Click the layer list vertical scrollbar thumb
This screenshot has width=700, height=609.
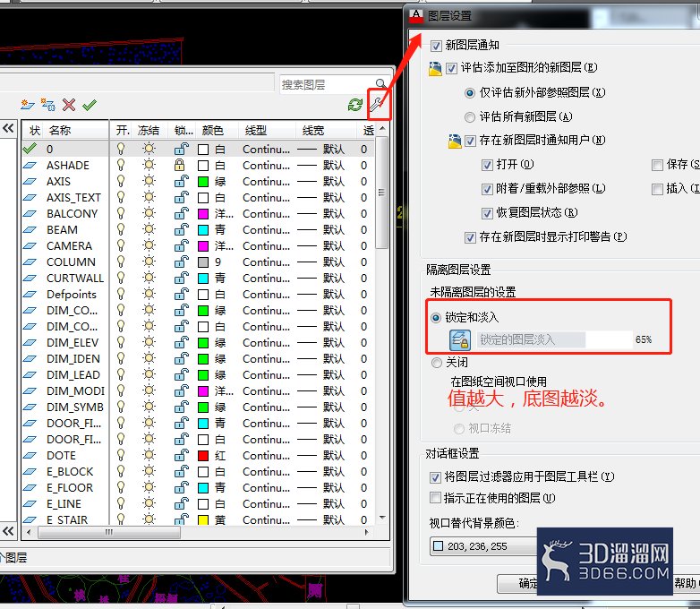click(x=381, y=193)
